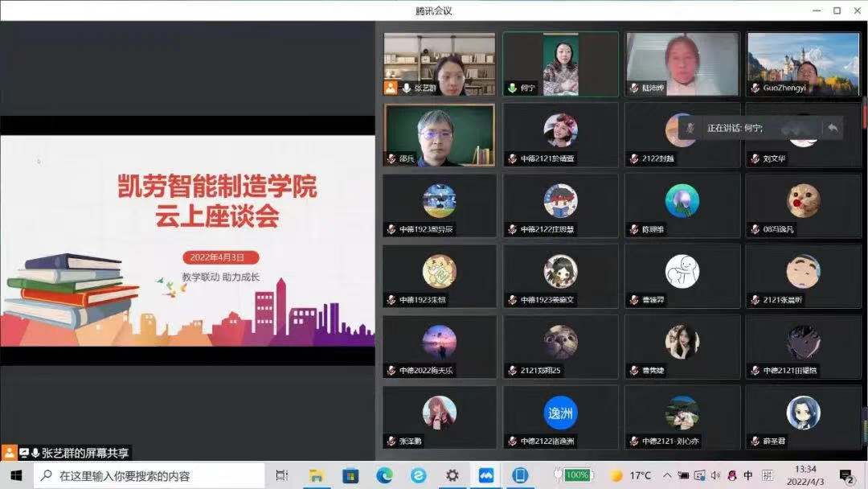Click the orange host icon beside 张艺群
Screen dimensions: 868x489
391,88
